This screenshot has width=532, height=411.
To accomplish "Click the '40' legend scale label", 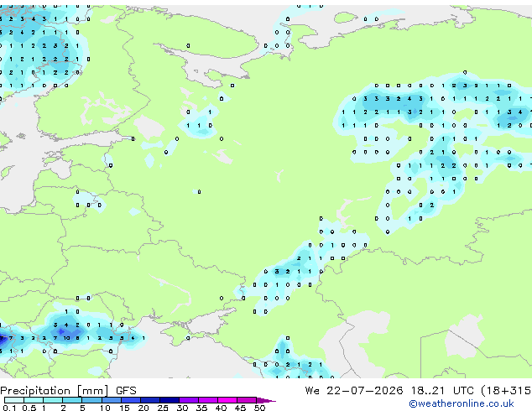I will 221,408.
